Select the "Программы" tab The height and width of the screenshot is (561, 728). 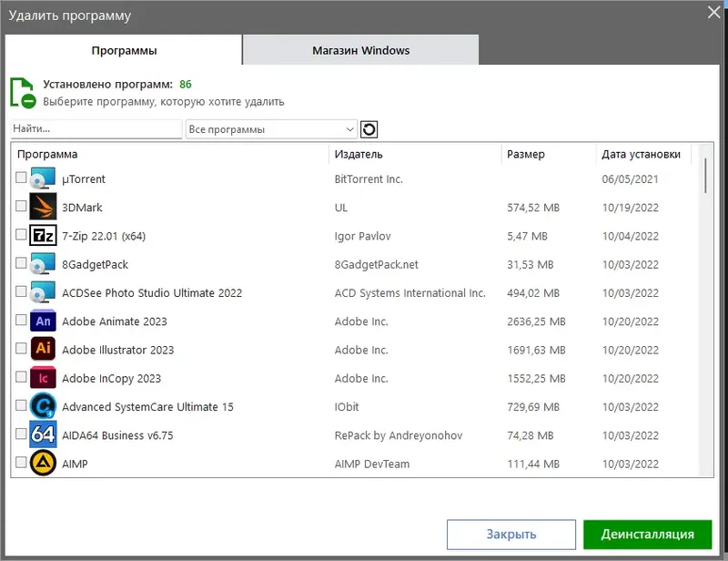pyautogui.click(x=124, y=50)
